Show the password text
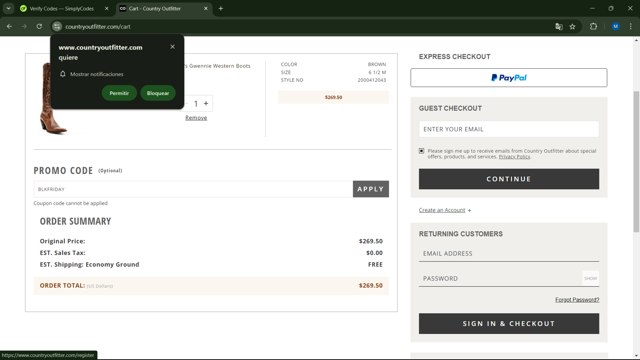The image size is (640, 360). point(590,278)
